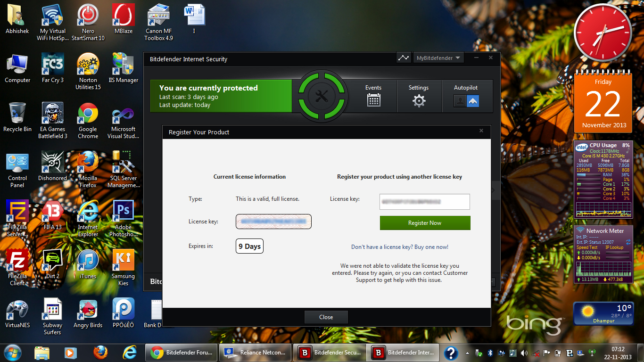Launch FIFA 13 desktop icon
Image resolution: width=644 pixels, height=362 pixels.
(53, 215)
